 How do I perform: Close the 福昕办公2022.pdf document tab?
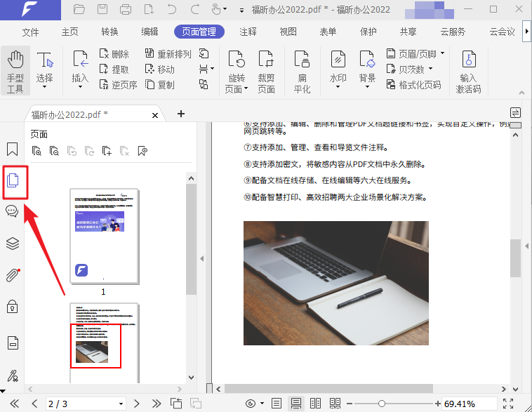(155, 115)
